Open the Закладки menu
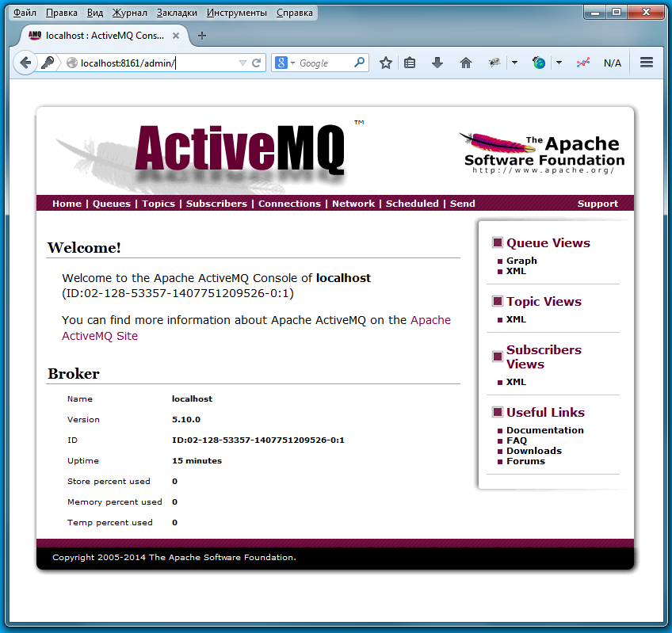 pyautogui.click(x=177, y=13)
